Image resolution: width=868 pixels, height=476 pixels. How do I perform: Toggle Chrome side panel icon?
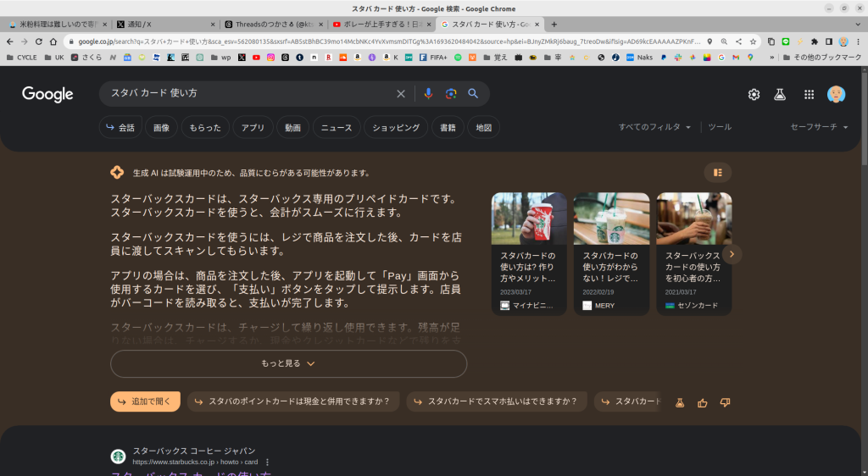(x=829, y=42)
